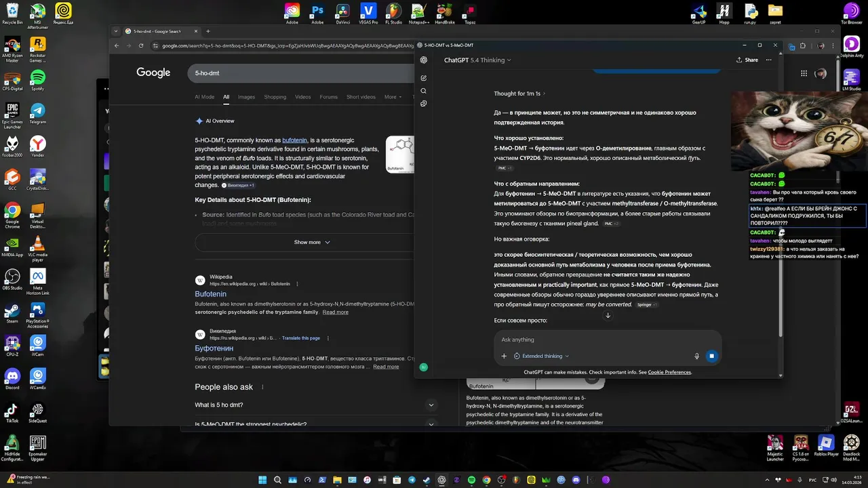Image resolution: width=868 pixels, height=488 pixels.
Task: Select the Images tab in Google results
Action: [246, 97]
